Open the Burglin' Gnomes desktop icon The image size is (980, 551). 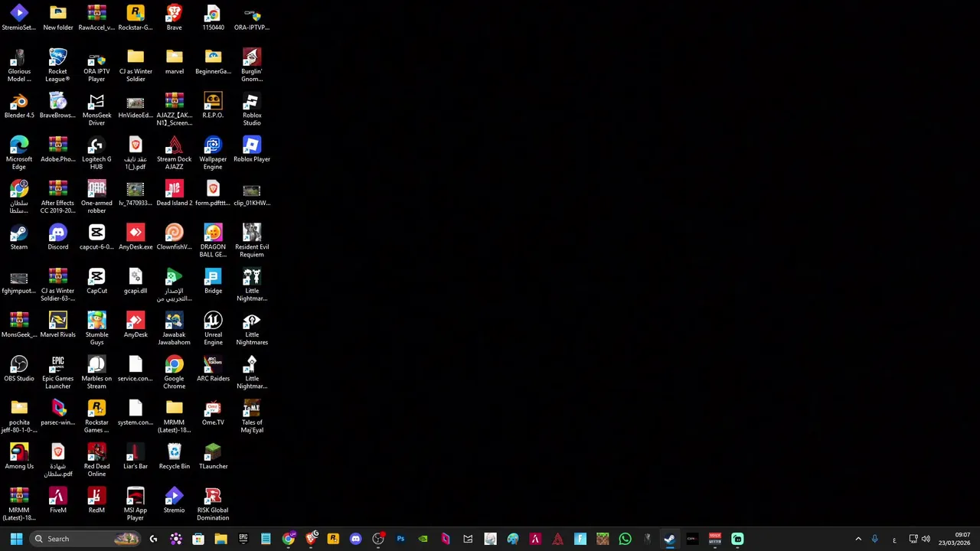click(252, 65)
